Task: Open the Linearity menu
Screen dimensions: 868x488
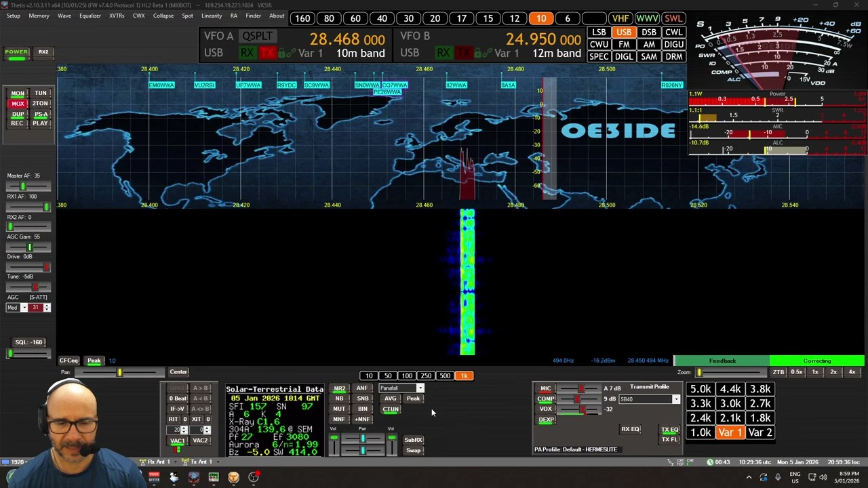Action: 212,16
